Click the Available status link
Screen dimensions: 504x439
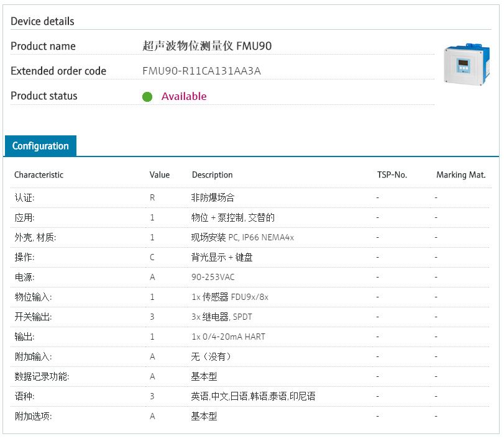tap(184, 96)
